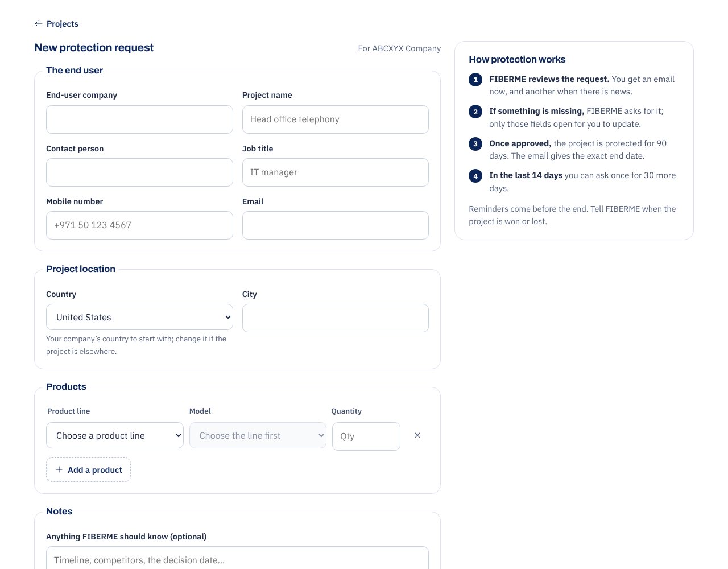Click the 'Anything FIBERME should know (optional)' label
Image resolution: width=728 pixels, height=569 pixels.
click(x=126, y=537)
